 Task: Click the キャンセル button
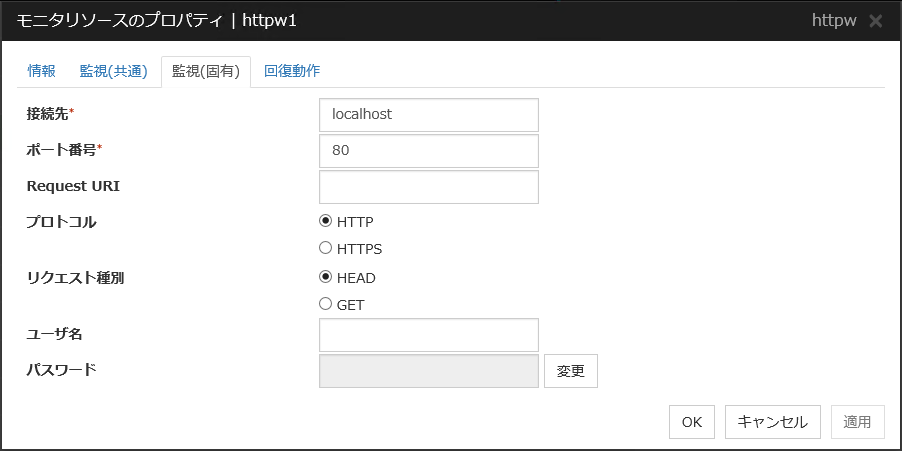pos(773,422)
